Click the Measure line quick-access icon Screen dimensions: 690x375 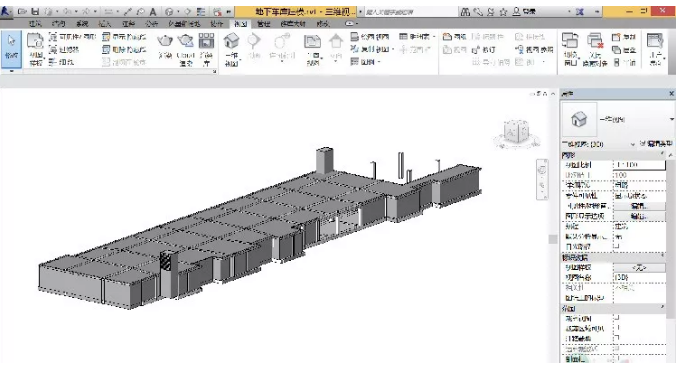point(128,12)
